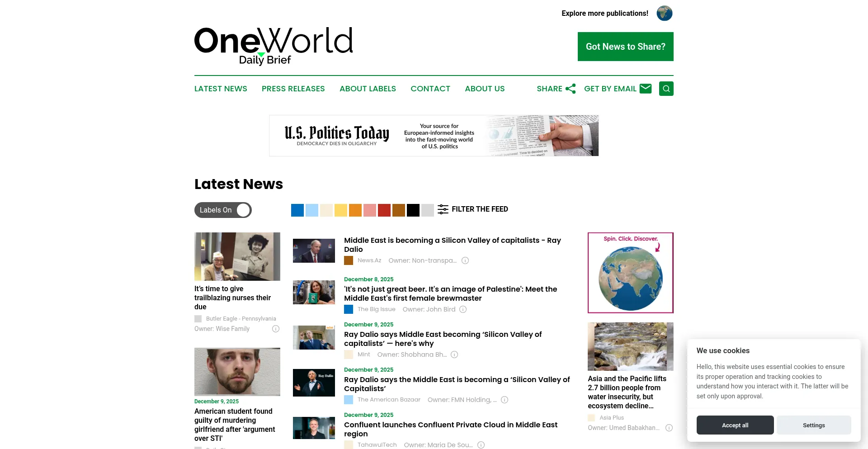Open the U.S. Politics Today banner

(434, 136)
